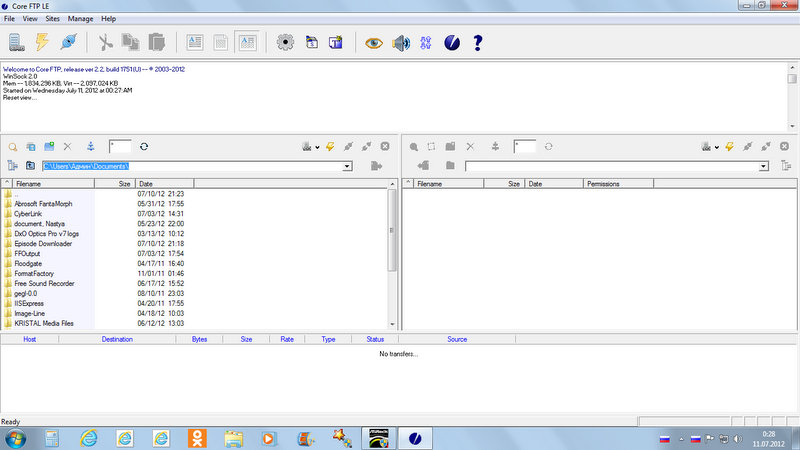
Task: Sort local files by Size column
Action: click(115, 184)
